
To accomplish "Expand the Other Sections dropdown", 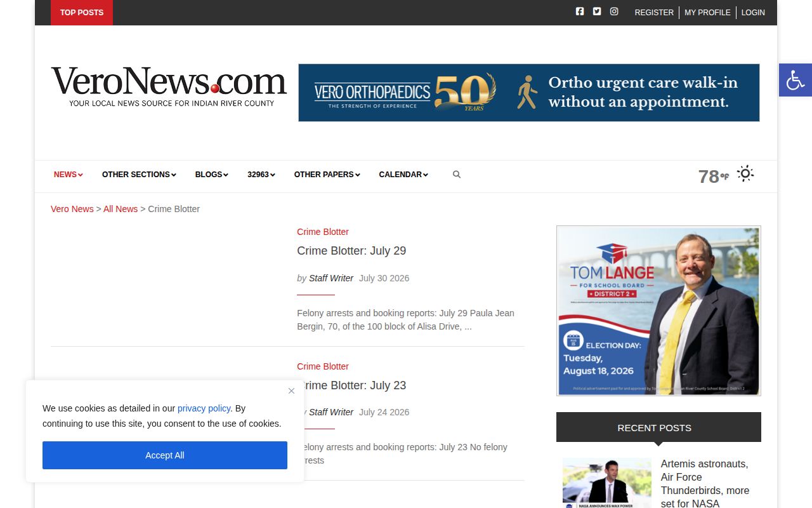I will click(x=139, y=175).
